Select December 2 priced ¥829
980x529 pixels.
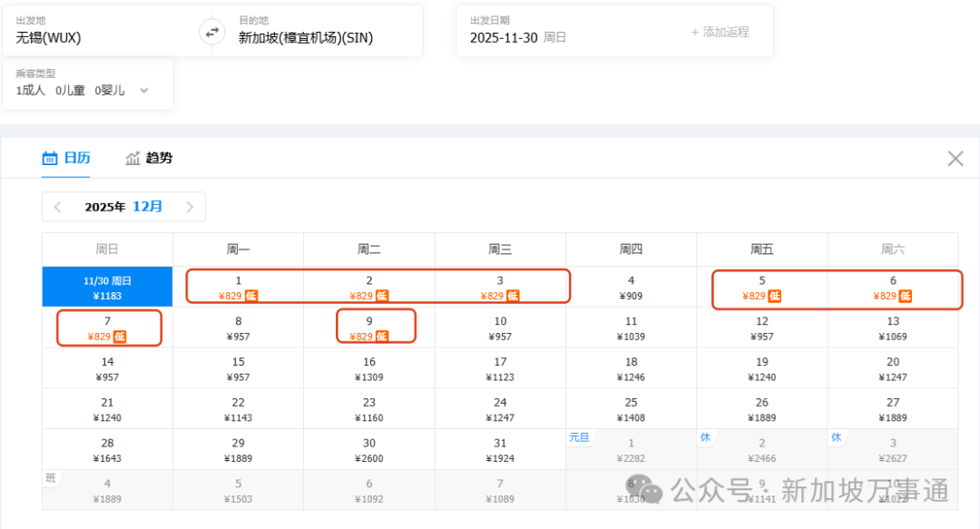(369, 287)
